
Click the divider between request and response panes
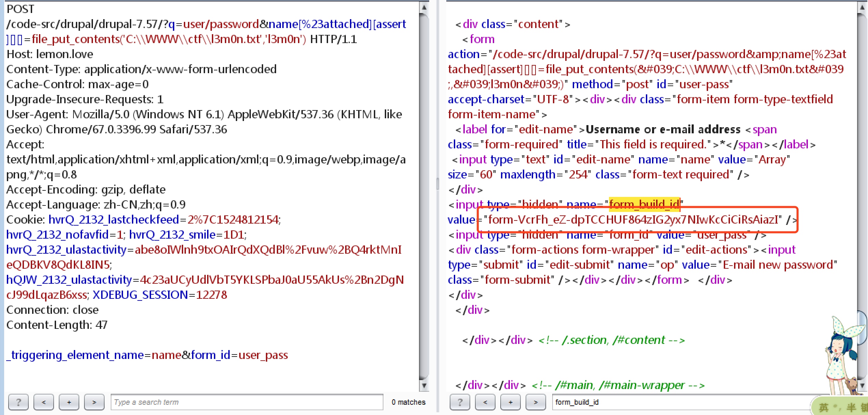[x=438, y=184]
